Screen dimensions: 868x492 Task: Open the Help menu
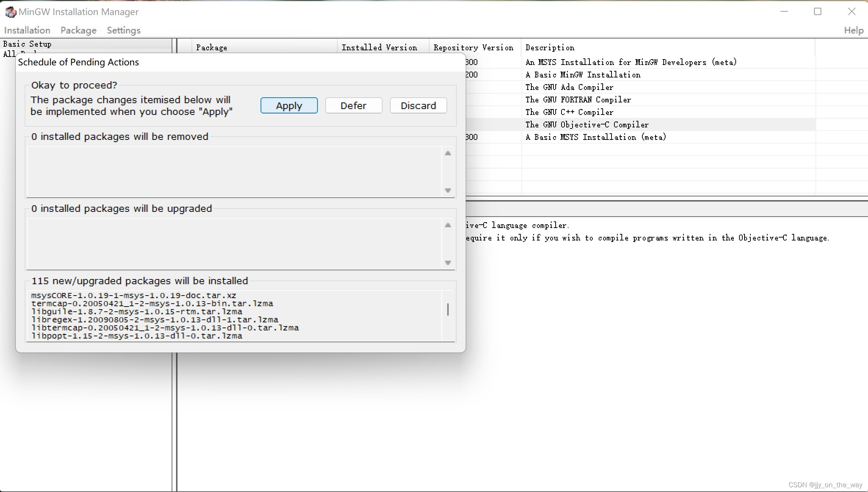[x=853, y=30]
